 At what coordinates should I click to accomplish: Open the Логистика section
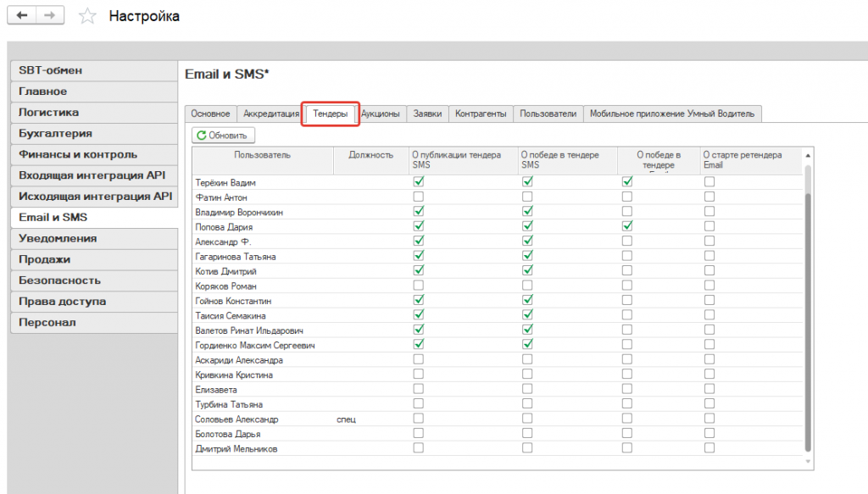(94, 113)
